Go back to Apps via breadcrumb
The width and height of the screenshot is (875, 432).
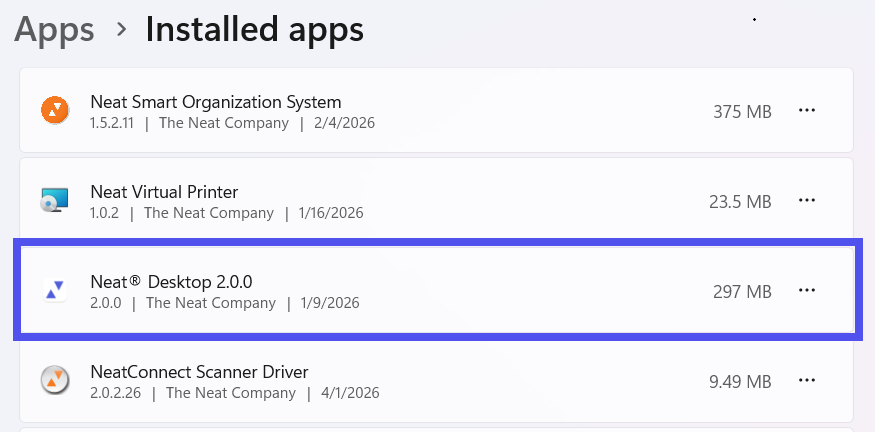coord(54,29)
